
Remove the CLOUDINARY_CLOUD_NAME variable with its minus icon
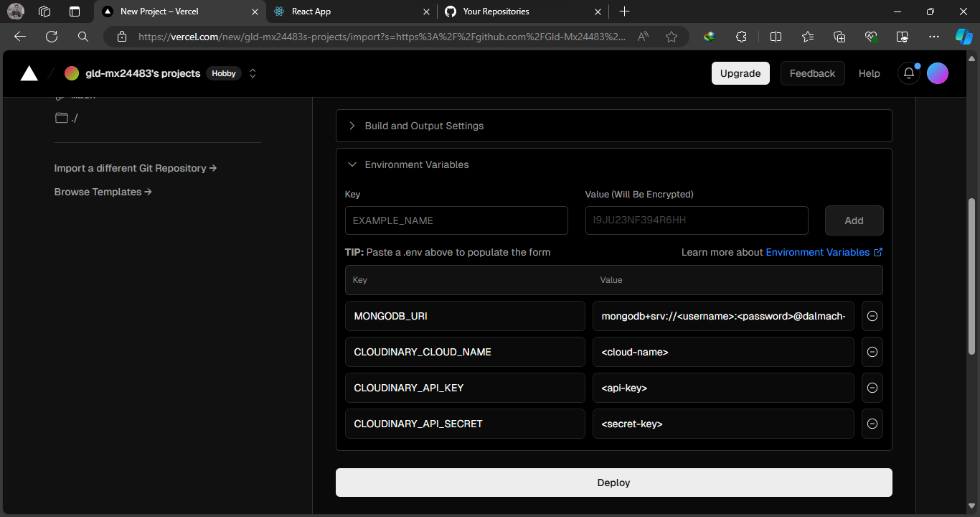click(x=872, y=352)
